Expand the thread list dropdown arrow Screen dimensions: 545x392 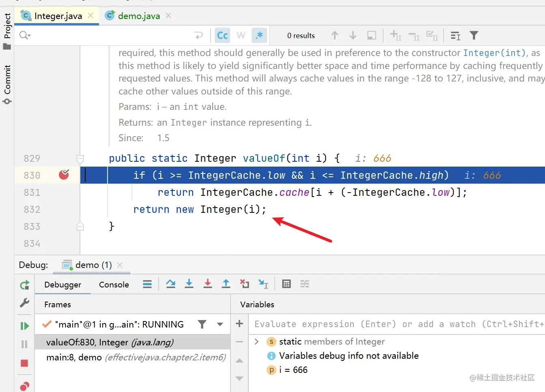(x=220, y=324)
